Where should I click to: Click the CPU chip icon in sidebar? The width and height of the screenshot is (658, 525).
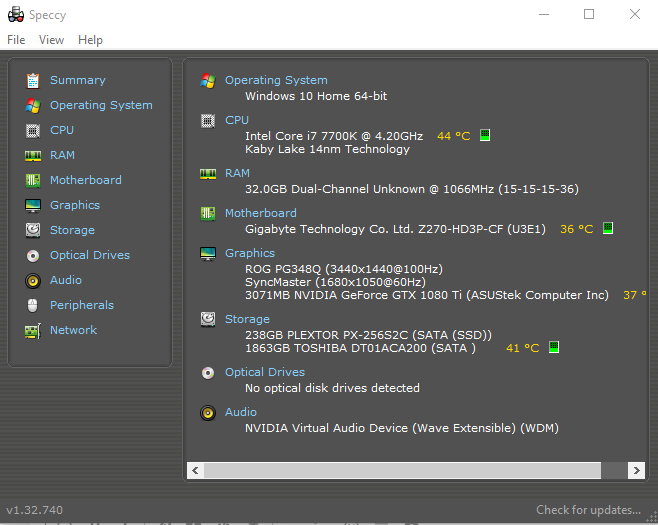click(x=33, y=131)
